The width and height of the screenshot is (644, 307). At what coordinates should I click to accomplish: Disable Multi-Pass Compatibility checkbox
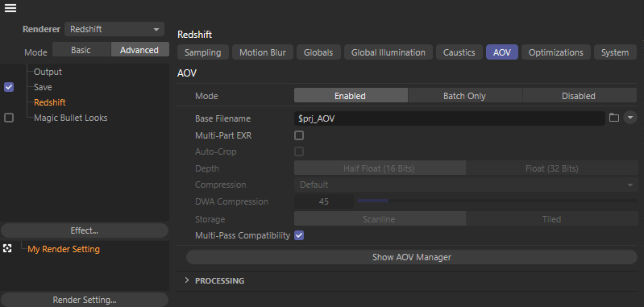point(299,235)
